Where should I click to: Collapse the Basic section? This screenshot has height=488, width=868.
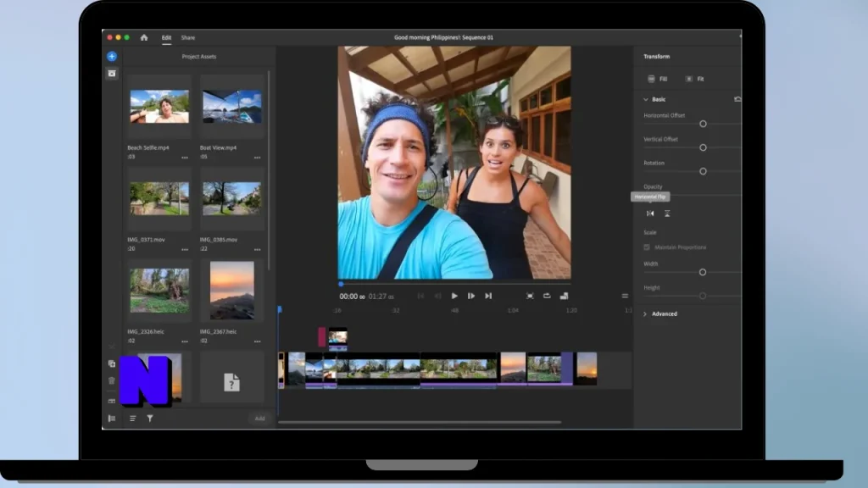(x=645, y=100)
